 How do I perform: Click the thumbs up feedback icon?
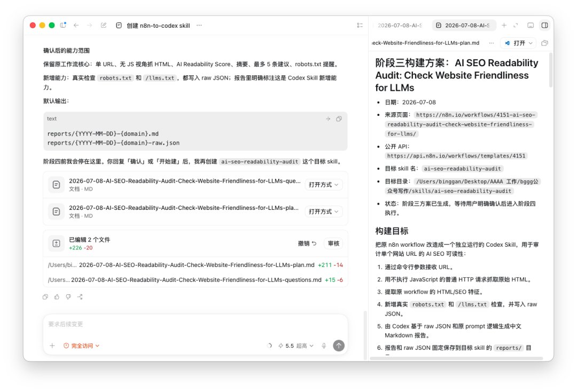pos(57,297)
